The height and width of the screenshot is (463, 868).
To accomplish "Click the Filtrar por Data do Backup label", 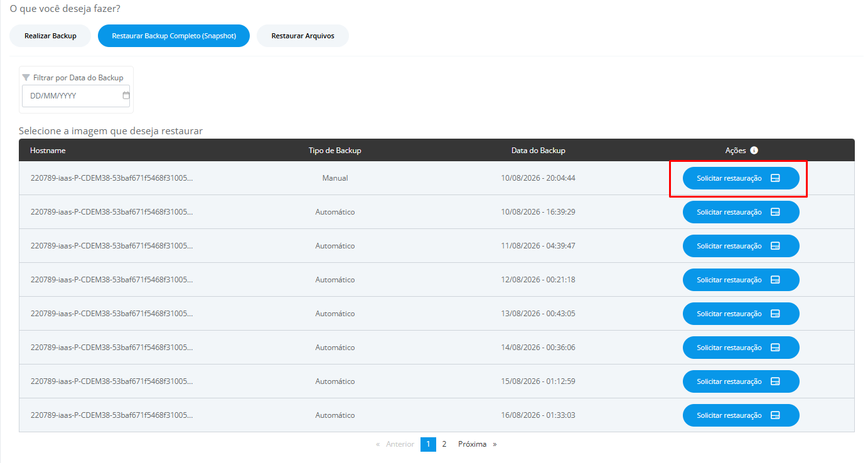I will coord(78,78).
